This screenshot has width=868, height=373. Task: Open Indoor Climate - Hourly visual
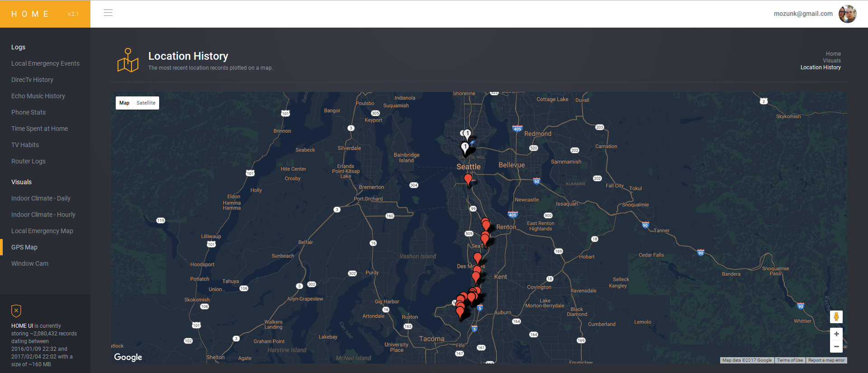[x=43, y=215]
